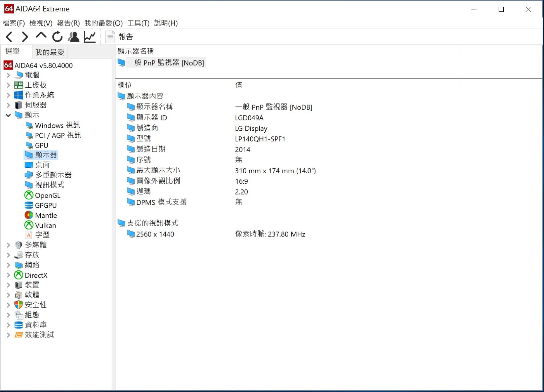This screenshot has width=544, height=392.
Task: Refresh the page with the Refresh icon
Action: point(57,37)
